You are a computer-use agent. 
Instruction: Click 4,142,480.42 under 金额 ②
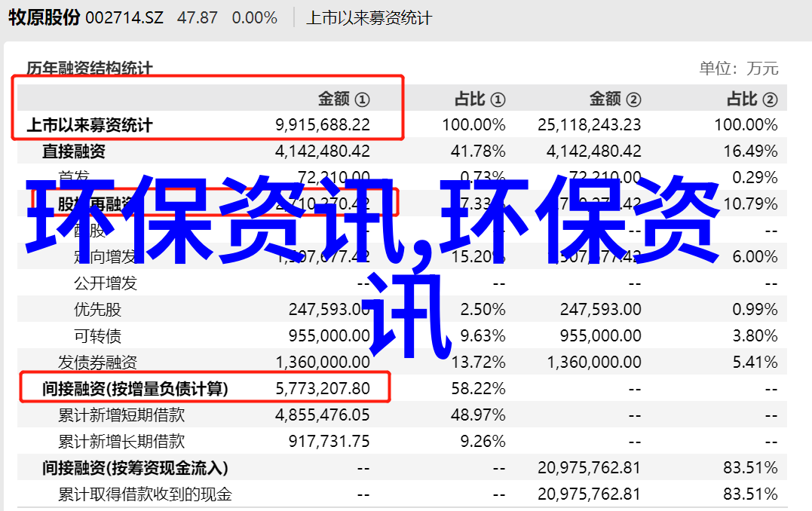(x=594, y=151)
